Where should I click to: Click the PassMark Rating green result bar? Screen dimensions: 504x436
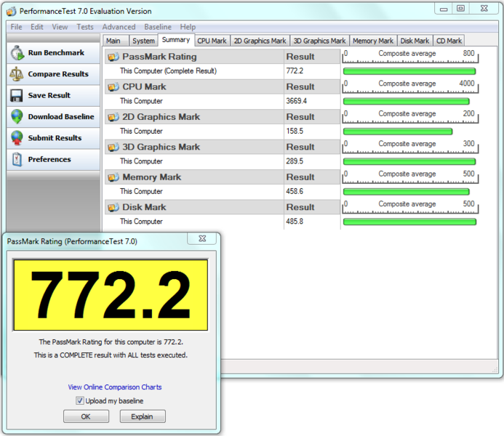point(409,71)
